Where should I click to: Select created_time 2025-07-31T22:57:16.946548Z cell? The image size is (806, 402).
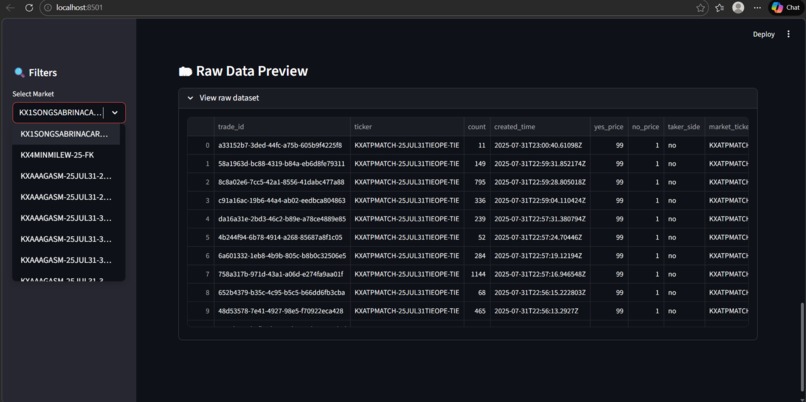[x=540, y=274]
